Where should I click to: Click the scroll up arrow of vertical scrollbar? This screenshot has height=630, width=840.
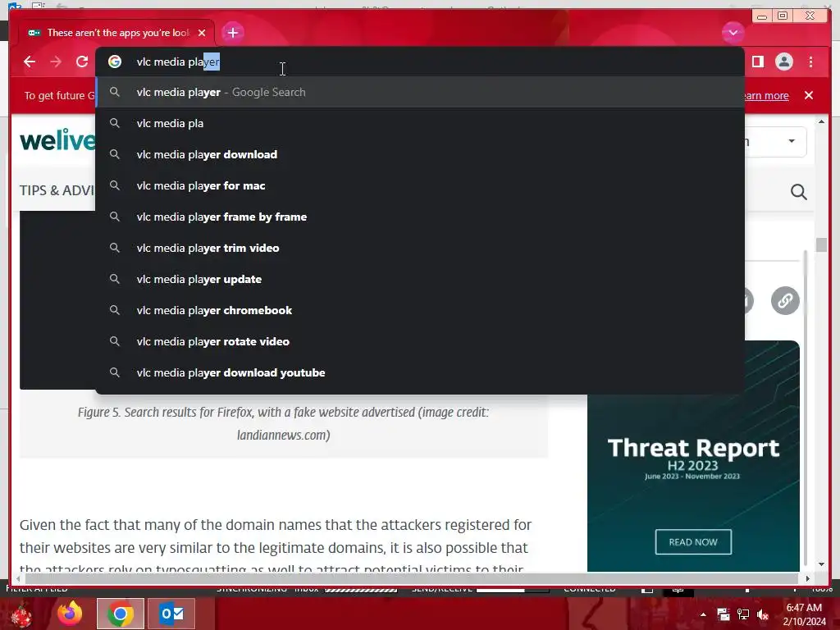[x=822, y=122]
